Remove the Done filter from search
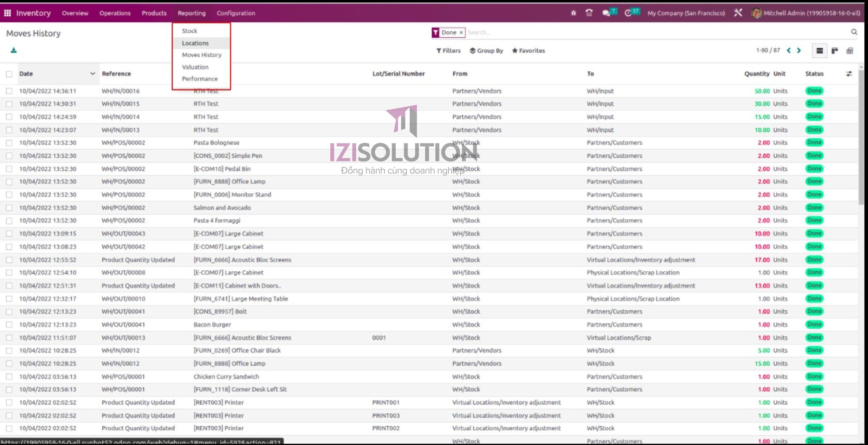 [461, 32]
